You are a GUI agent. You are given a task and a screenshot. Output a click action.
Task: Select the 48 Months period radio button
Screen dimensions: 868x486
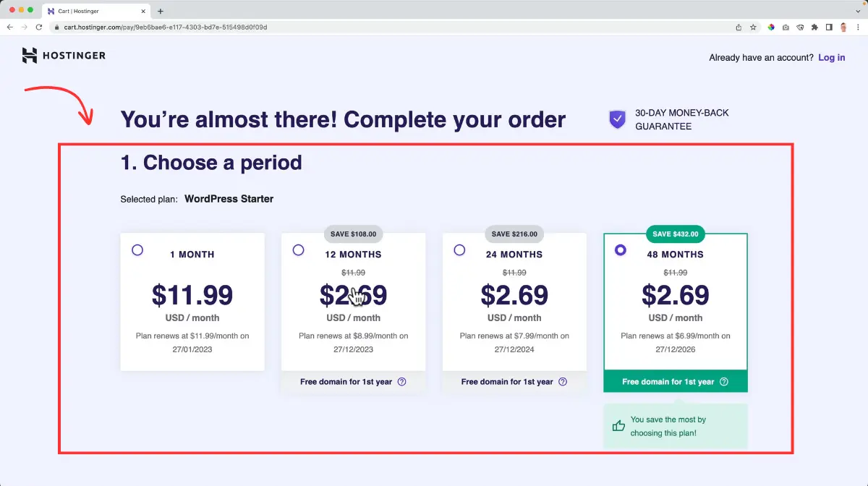point(620,250)
